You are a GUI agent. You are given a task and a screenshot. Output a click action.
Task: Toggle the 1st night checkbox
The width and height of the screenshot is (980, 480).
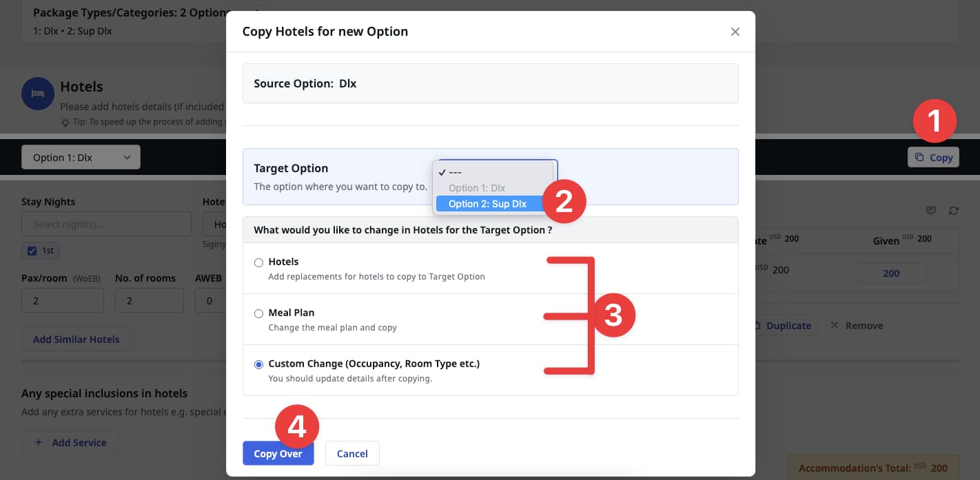pyautogui.click(x=32, y=251)
